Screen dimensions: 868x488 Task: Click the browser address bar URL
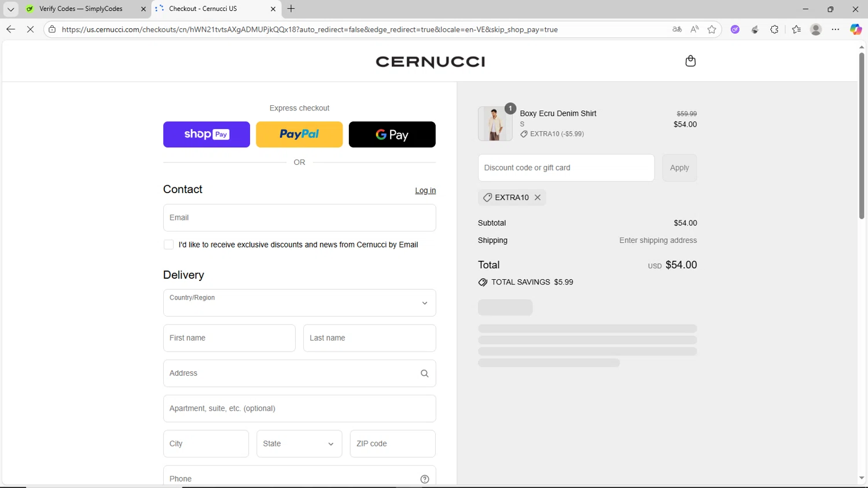310,29
